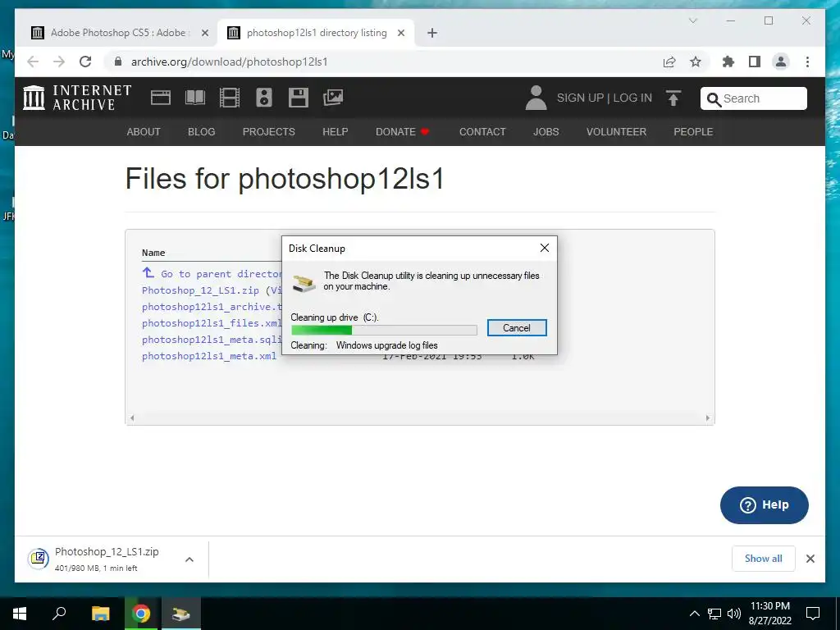Open the HELP nav item
Image resolution: width=840 pixels, height=630 pixels.
click(x=335, y=132)
